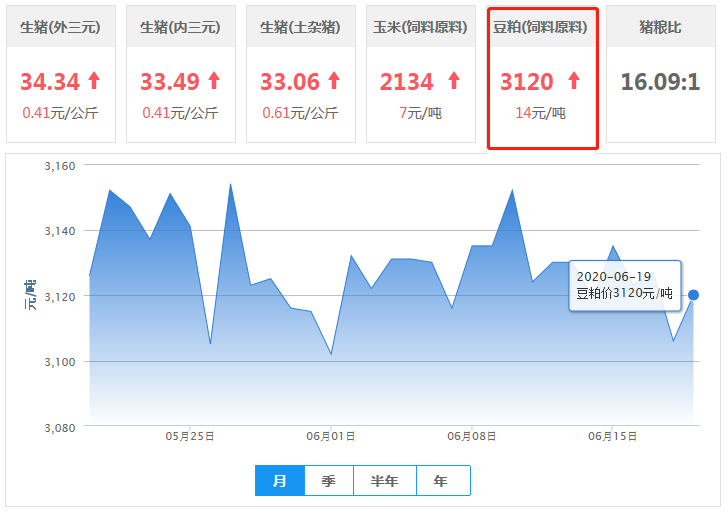Open the 猪粮比 ratio card
727x514 pixels.
(661, 74)
